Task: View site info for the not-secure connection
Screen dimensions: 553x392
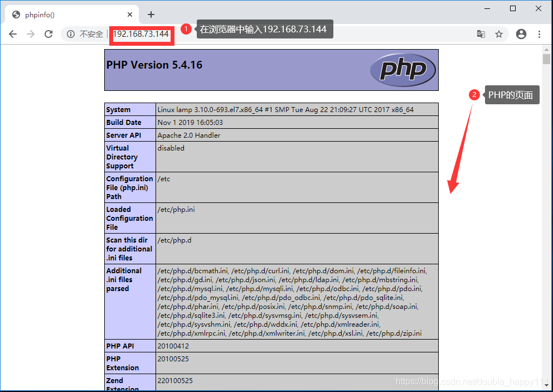Action: pos(71,34)
